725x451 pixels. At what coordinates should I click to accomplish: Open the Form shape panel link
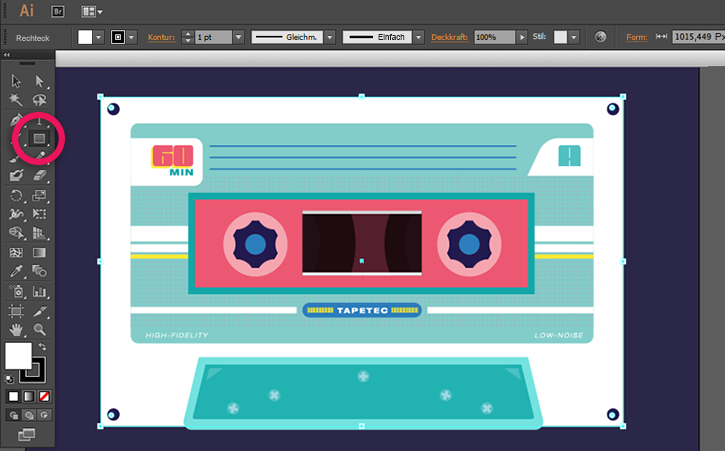pyautogui.click(x=636, y=37)
